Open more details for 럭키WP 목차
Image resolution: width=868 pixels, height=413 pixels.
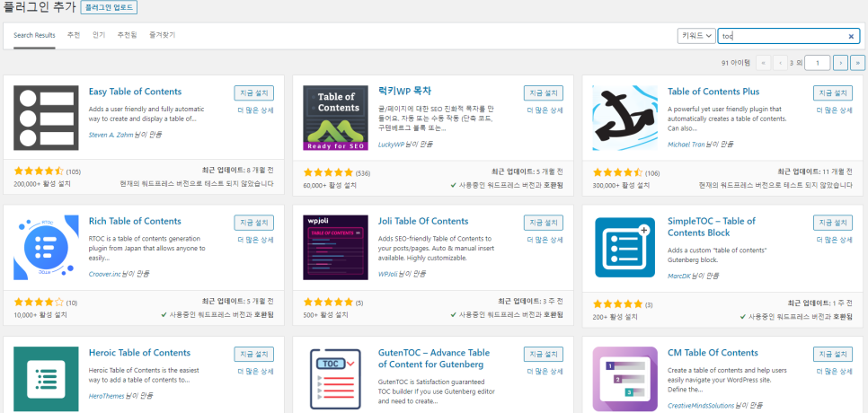545,110
